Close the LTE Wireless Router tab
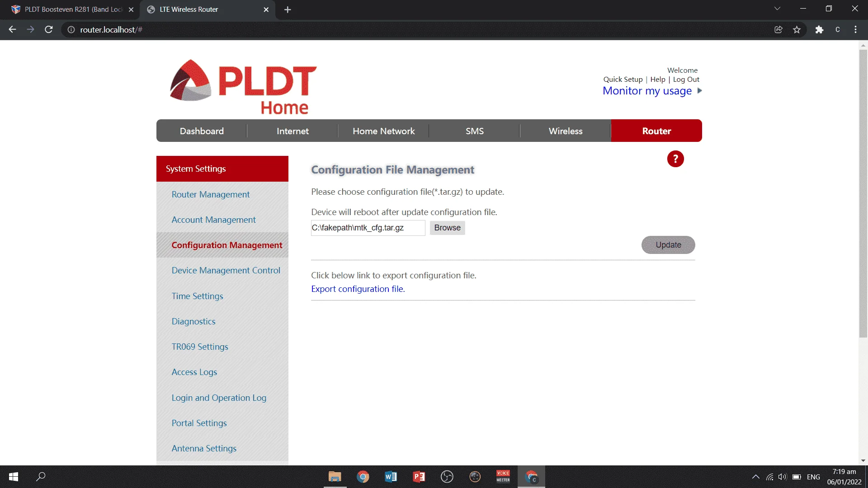 [266, 9]
